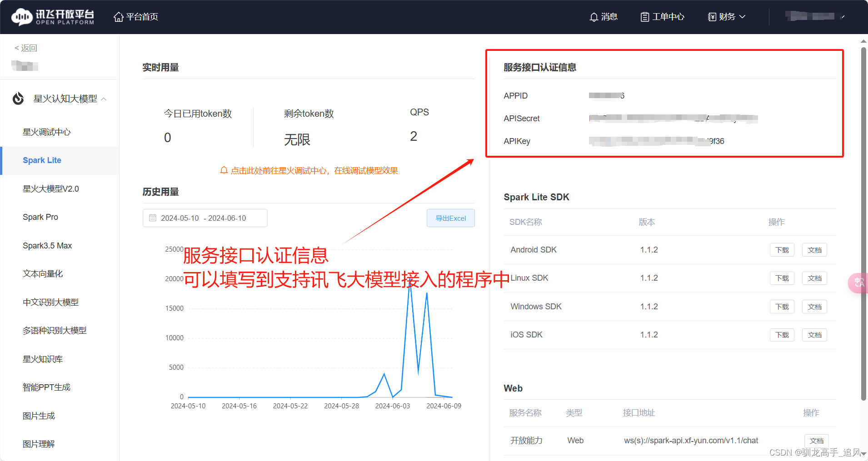
Task: Click the APPID value
Action: point(607,96)
